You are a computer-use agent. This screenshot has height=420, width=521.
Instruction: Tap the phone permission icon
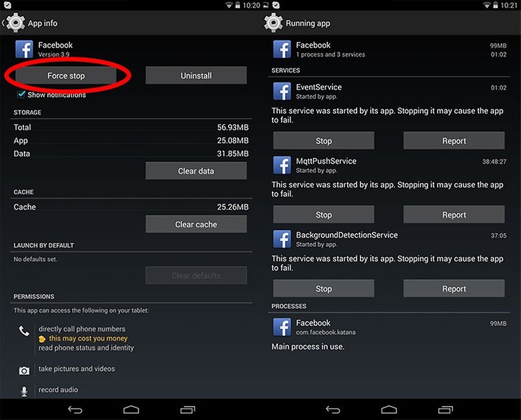point(24,331)
